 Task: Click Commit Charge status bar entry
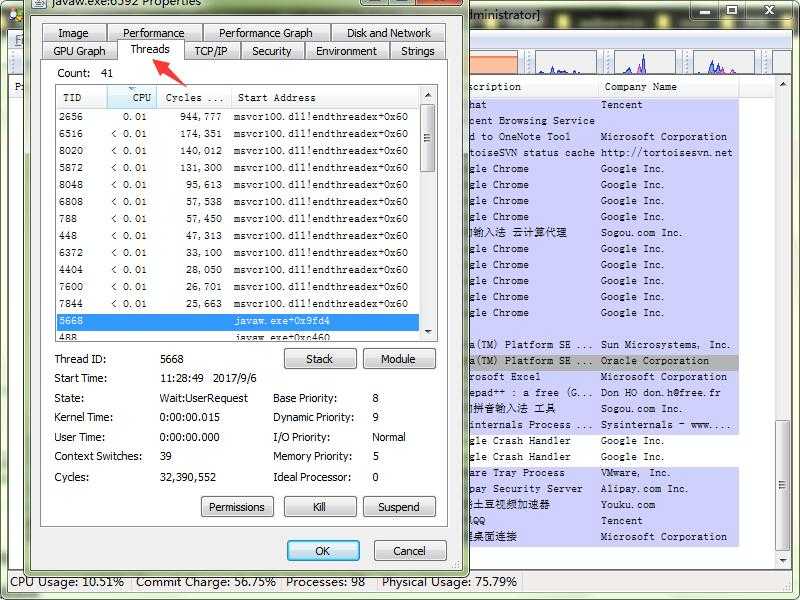coord(206,582)
